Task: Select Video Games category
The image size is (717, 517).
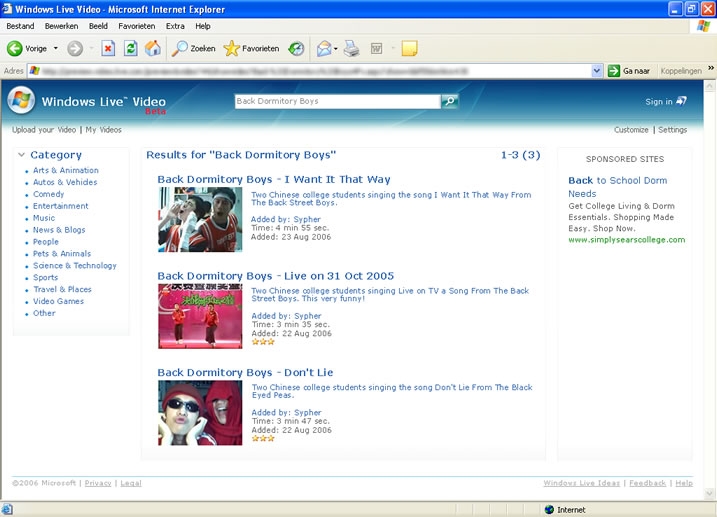Action: point(58,301)
